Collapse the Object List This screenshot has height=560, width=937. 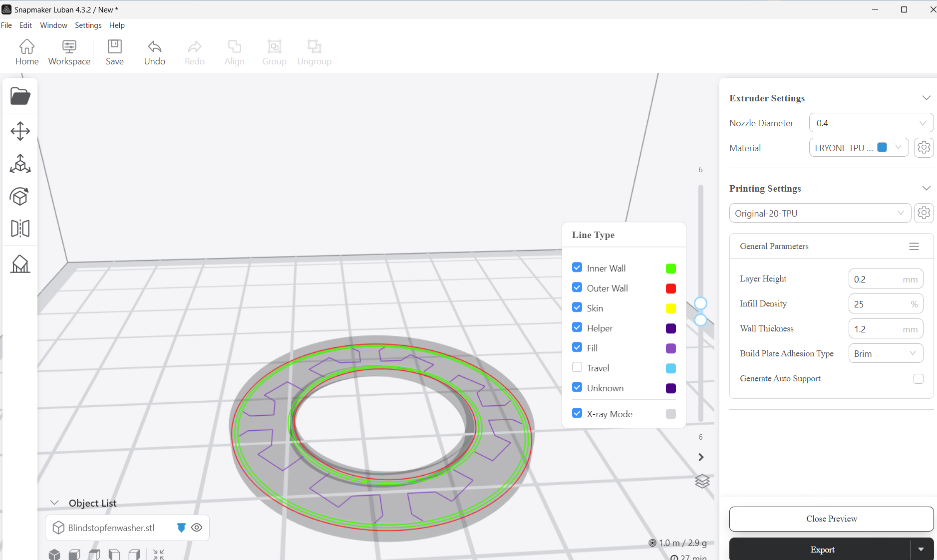pos(55,503)
